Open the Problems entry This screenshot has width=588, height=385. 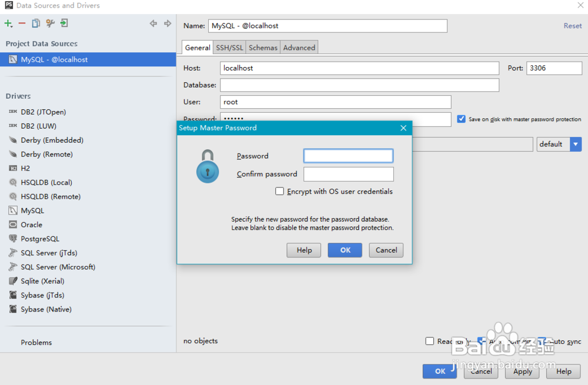click(36, 342)
